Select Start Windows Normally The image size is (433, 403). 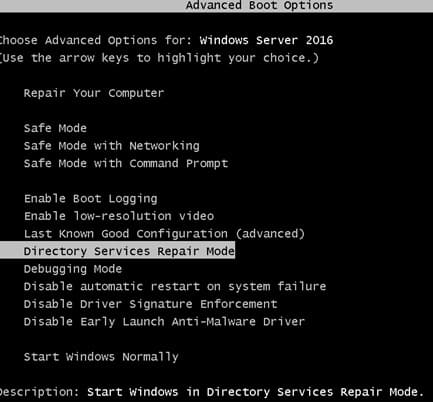[x=101, y=357]
